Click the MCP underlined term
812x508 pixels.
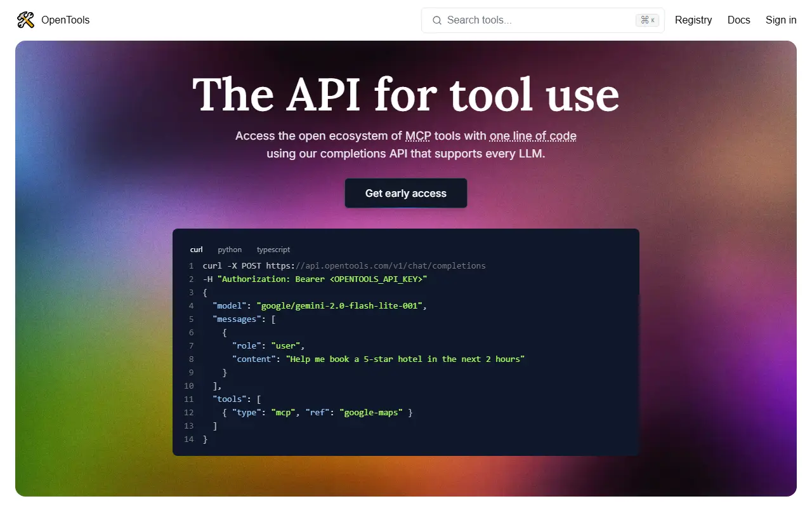pos(419,136)
